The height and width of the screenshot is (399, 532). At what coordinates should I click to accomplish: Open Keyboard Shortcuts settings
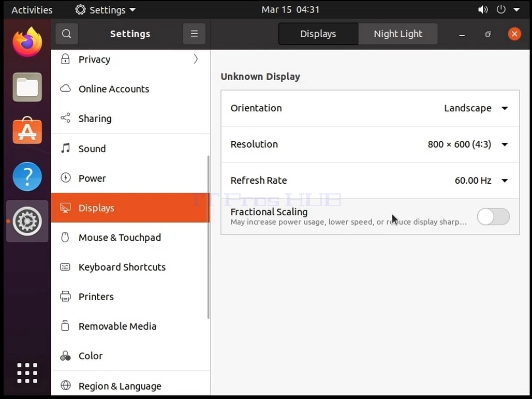pyautogui.click(x=130, y=267)
